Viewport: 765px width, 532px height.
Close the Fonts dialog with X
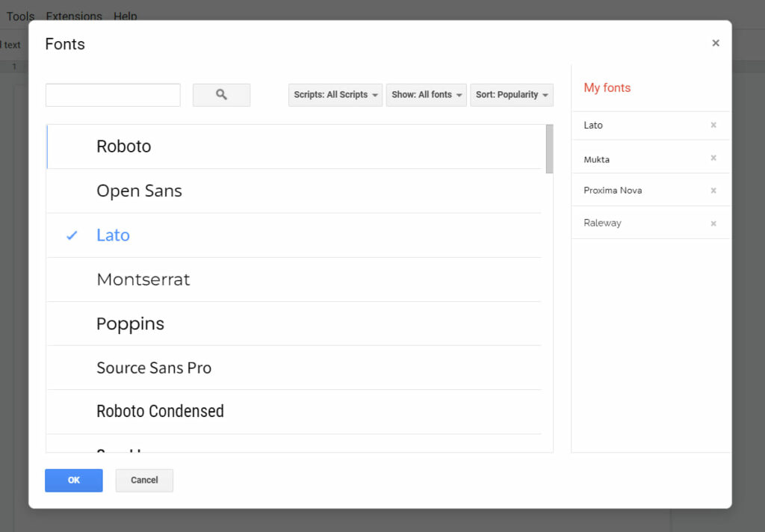click(x=716, y=43)
